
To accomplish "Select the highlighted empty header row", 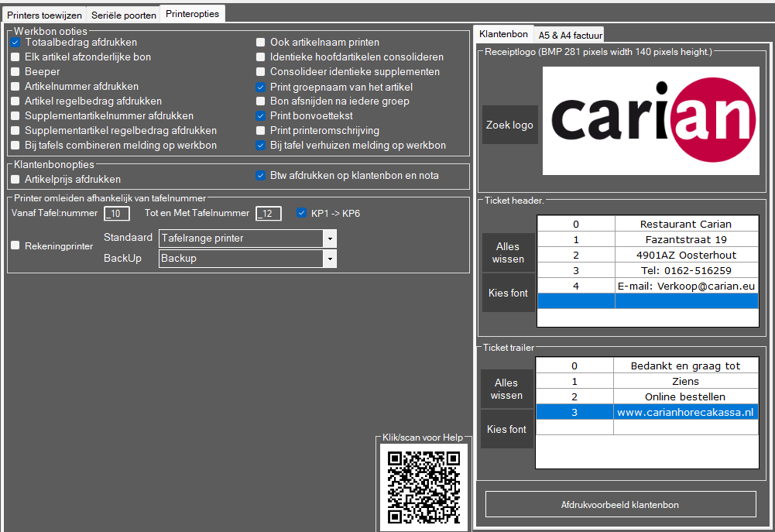I will coord(647,301).
